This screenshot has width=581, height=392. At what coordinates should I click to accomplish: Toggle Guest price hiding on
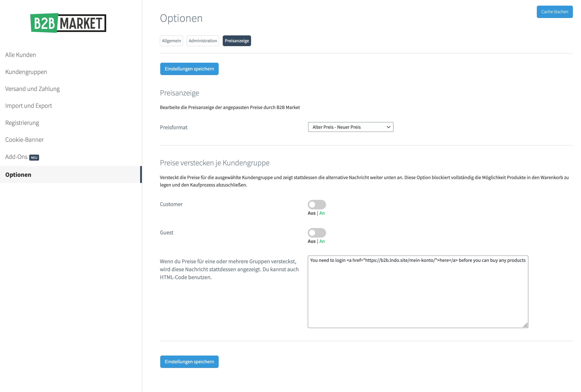click(x=317, y=232)
